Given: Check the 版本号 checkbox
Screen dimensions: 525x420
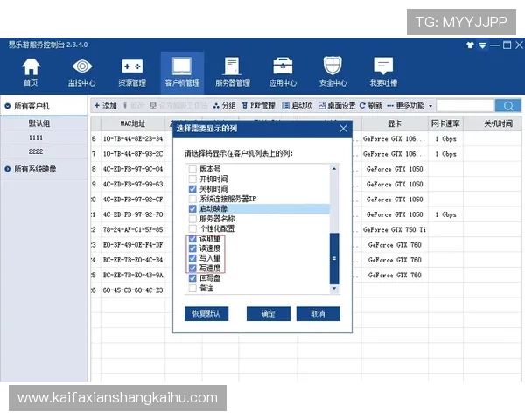Looking at the screenshot, I should (x=192, y=169).
